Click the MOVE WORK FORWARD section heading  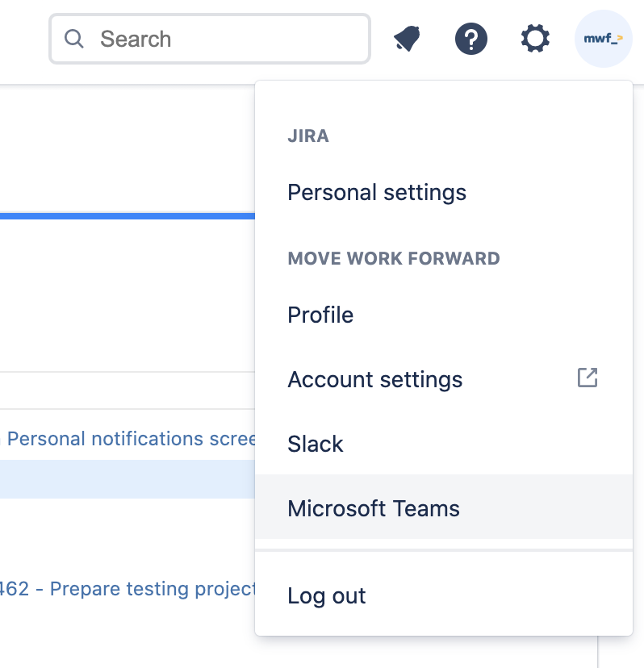point(394,259)
